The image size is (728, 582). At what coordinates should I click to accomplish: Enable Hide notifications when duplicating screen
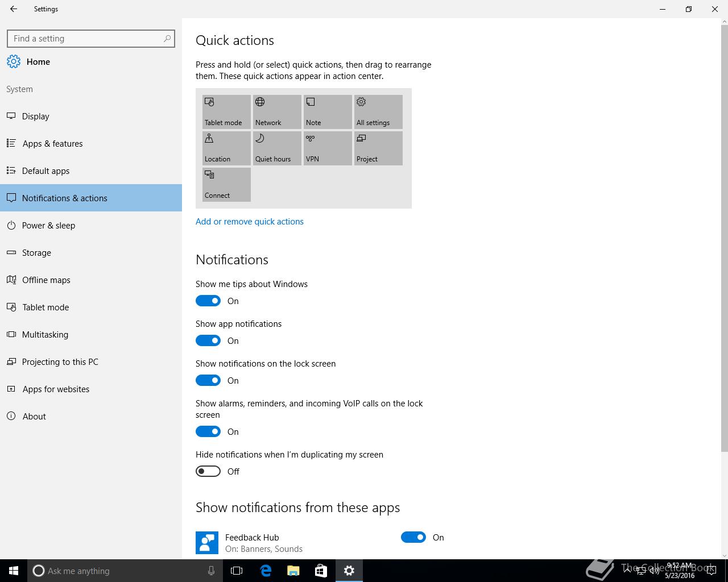[x=208, y=471]
